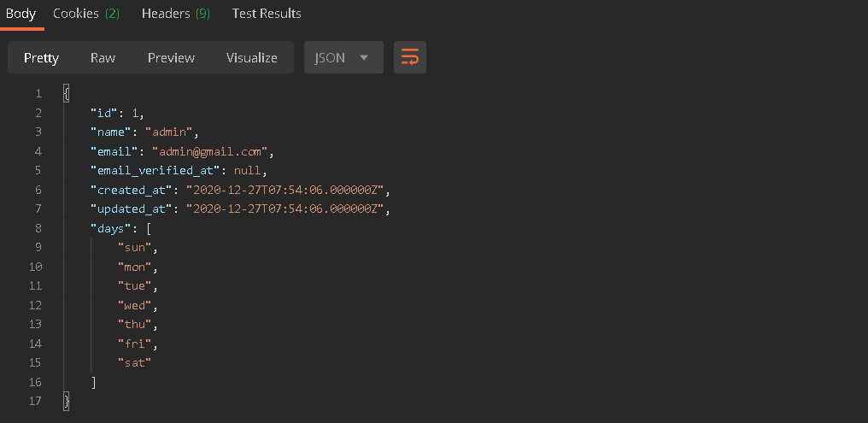
Task: Click the "wed" array entry
Action: (x=134, y=305)
